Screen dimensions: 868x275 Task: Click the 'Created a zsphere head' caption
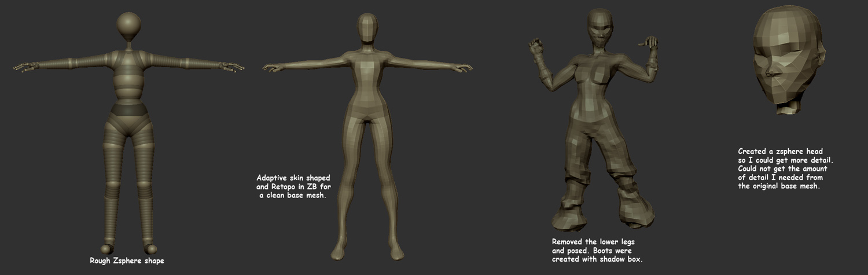780,151
